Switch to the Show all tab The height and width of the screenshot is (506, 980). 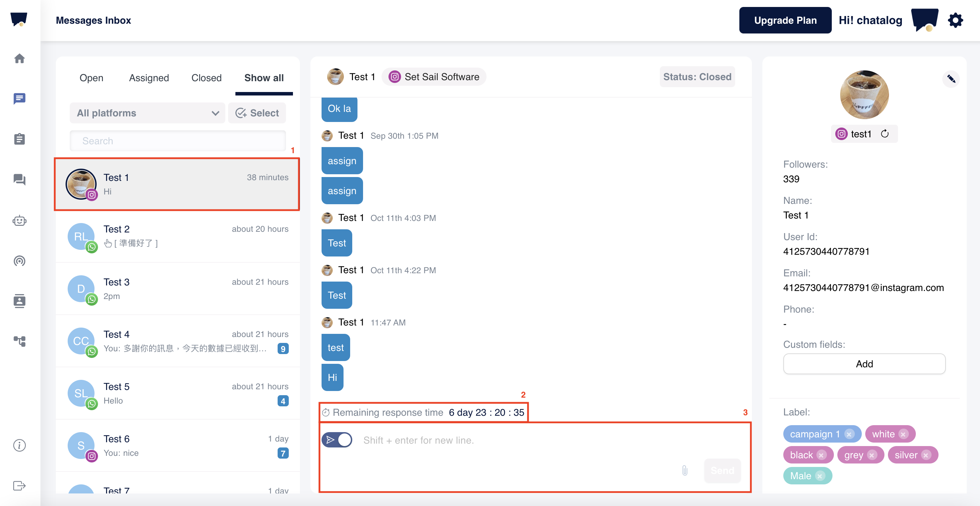(x=264, y=78)
